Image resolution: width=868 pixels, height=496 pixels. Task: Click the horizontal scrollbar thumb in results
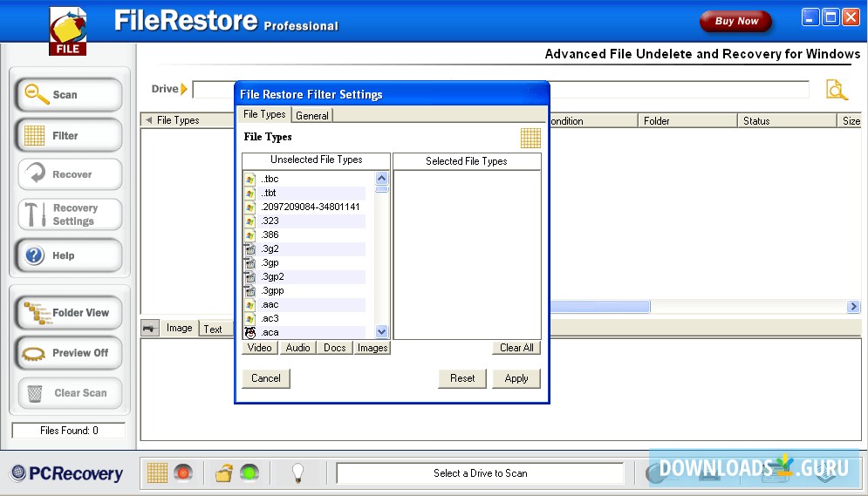click(600, 306)
